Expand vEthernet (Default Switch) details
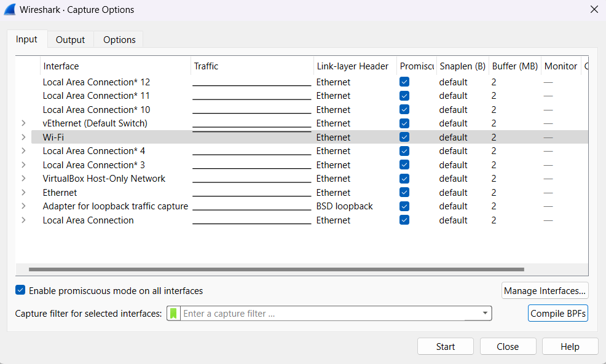The height and width of the screenshot is (364, 606). 25,123
